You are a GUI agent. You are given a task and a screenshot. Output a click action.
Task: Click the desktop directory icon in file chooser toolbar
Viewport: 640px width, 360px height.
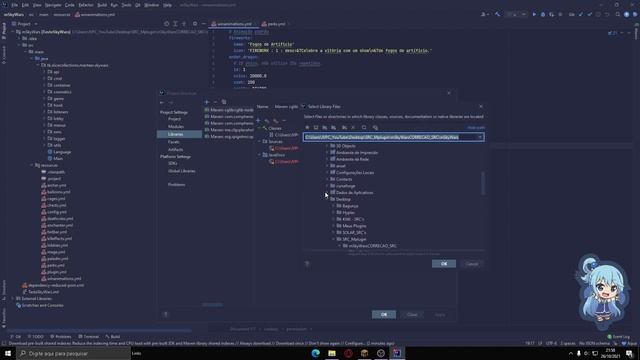coord(316,127)
